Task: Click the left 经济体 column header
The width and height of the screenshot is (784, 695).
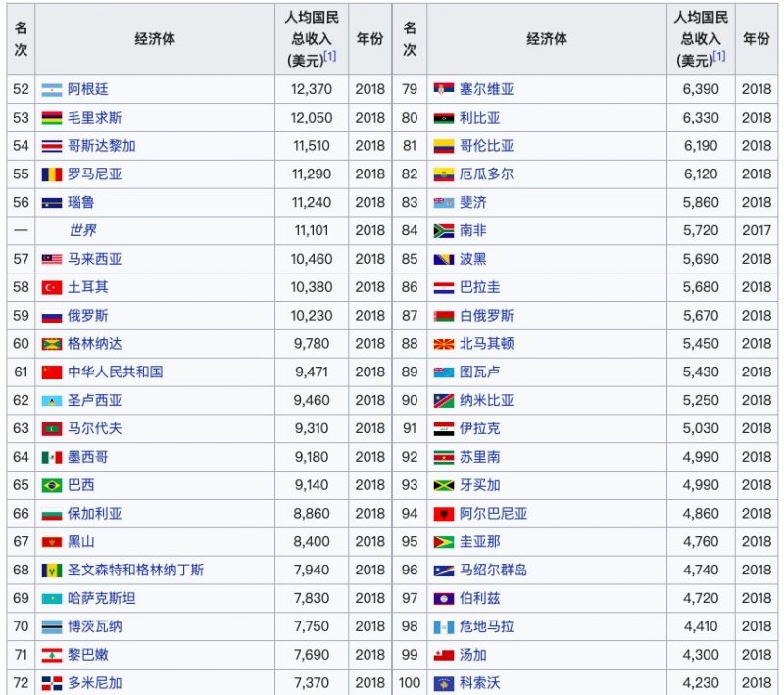Action: click(155, 39)
